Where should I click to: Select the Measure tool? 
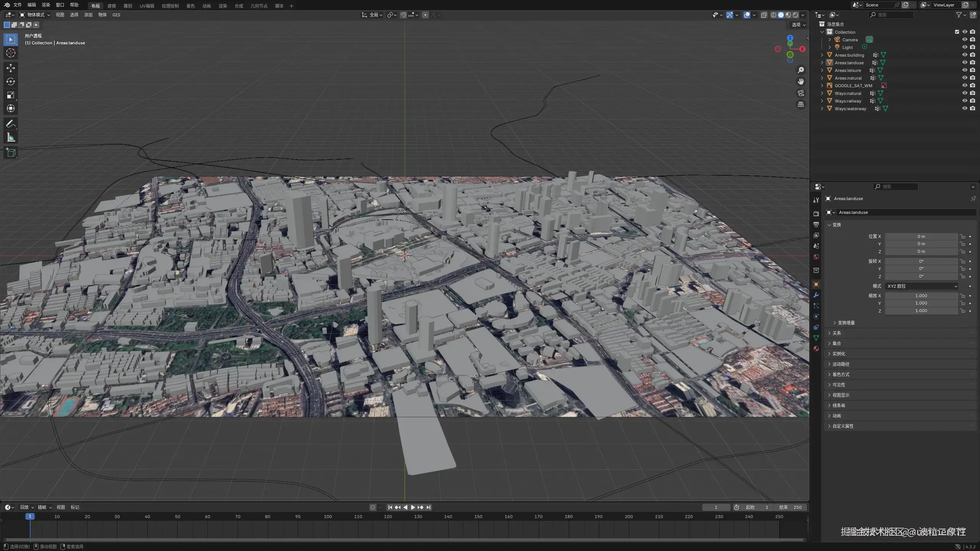11,137
